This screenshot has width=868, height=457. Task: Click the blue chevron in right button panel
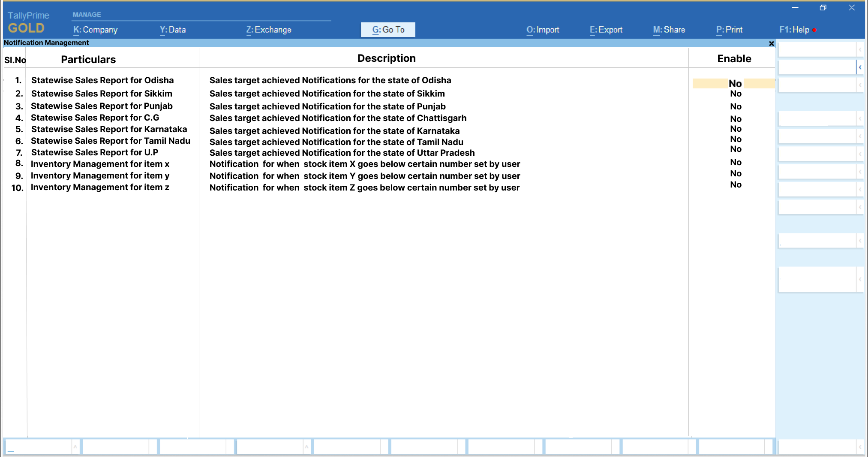860,67
